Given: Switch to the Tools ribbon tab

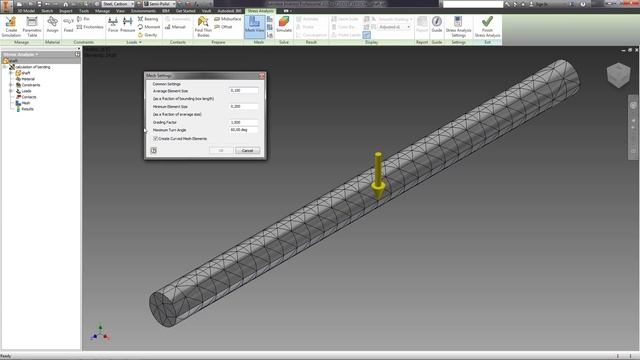Looking at the screenshot, I should (x=84, y=11).
